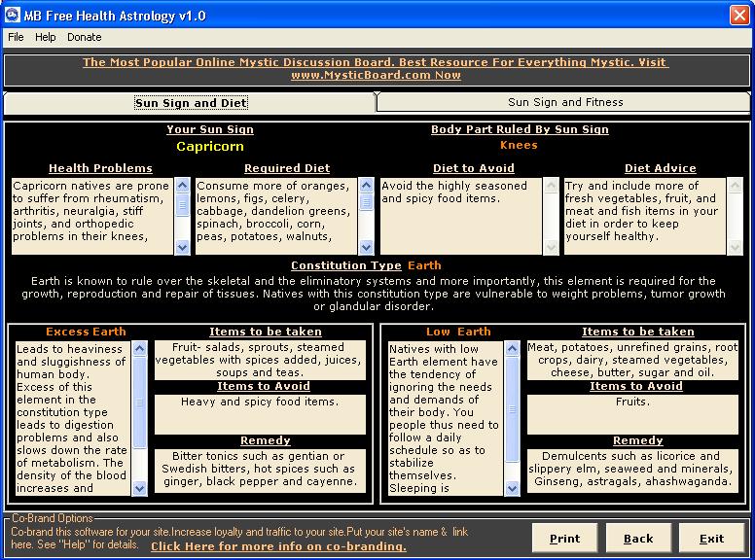Click Diet to Avoid disabled down arrow
755x560 pixels.
551,247
